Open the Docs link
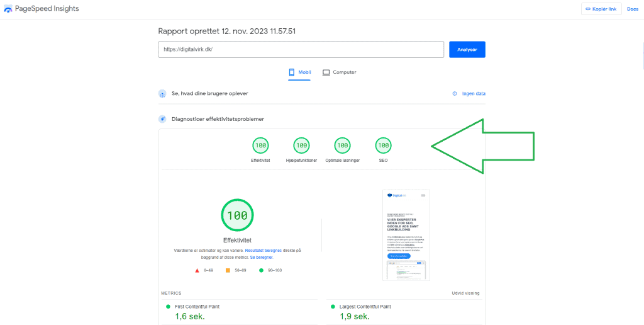Screen dimensions: 644x325 [632, 9]
